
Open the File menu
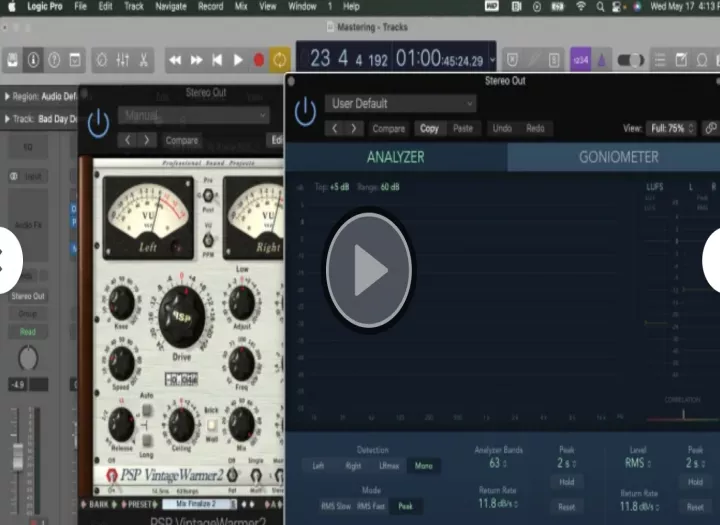tap(80, 6)
